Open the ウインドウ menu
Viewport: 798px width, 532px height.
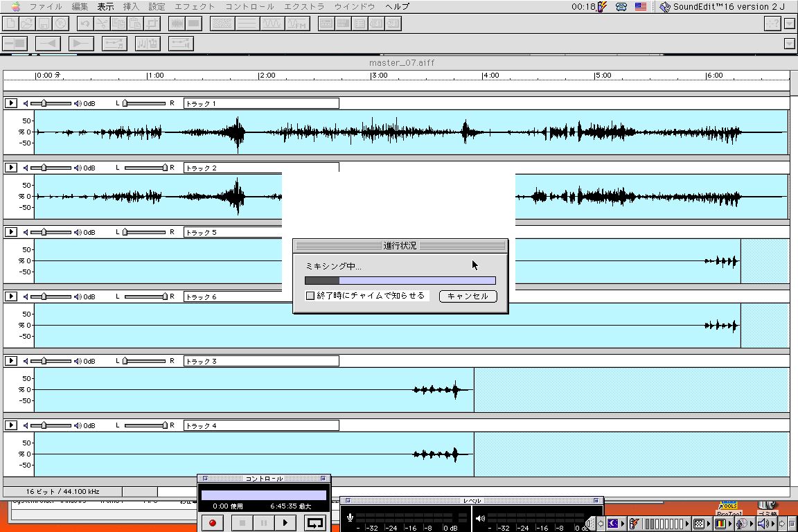click(355, 7)
